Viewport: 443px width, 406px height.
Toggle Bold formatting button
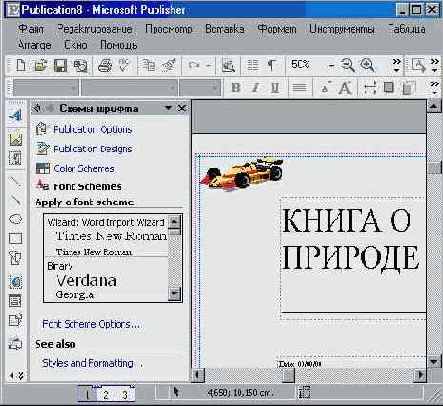point(236,88)
